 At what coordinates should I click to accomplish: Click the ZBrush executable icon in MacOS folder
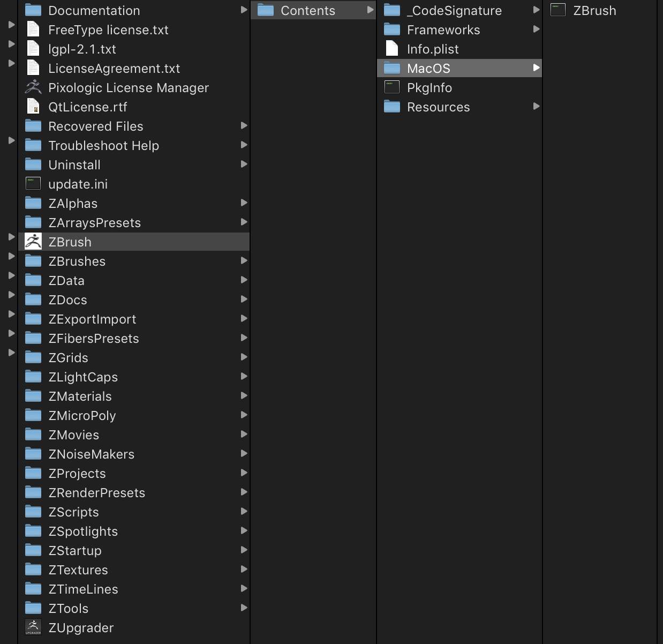click(x=558, y=10)
